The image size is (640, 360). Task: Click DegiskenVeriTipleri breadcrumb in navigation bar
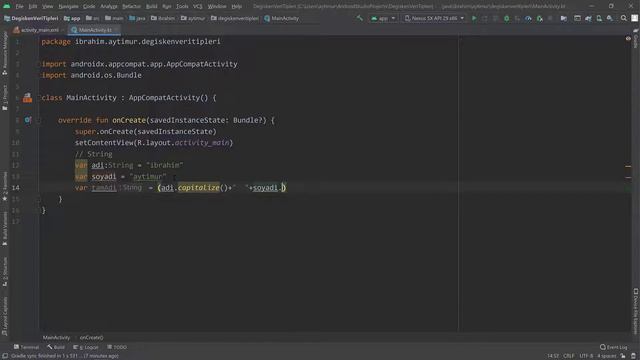(x=31, y=18)
